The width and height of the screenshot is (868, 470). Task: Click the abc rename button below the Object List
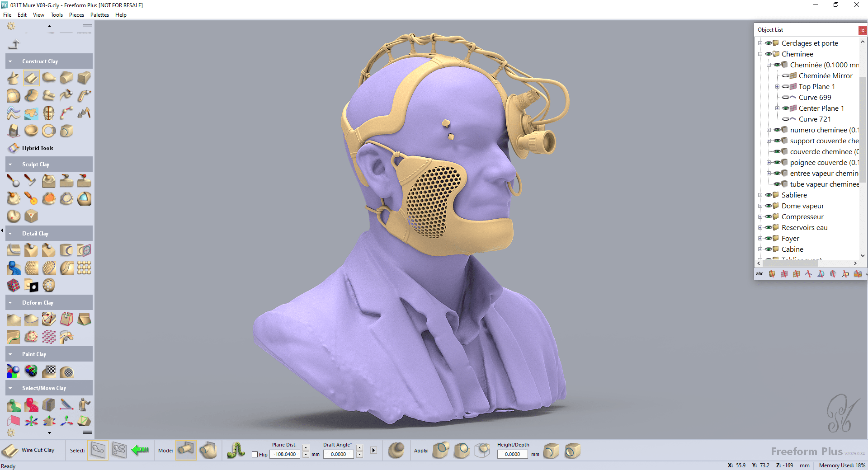coord(759,274)
